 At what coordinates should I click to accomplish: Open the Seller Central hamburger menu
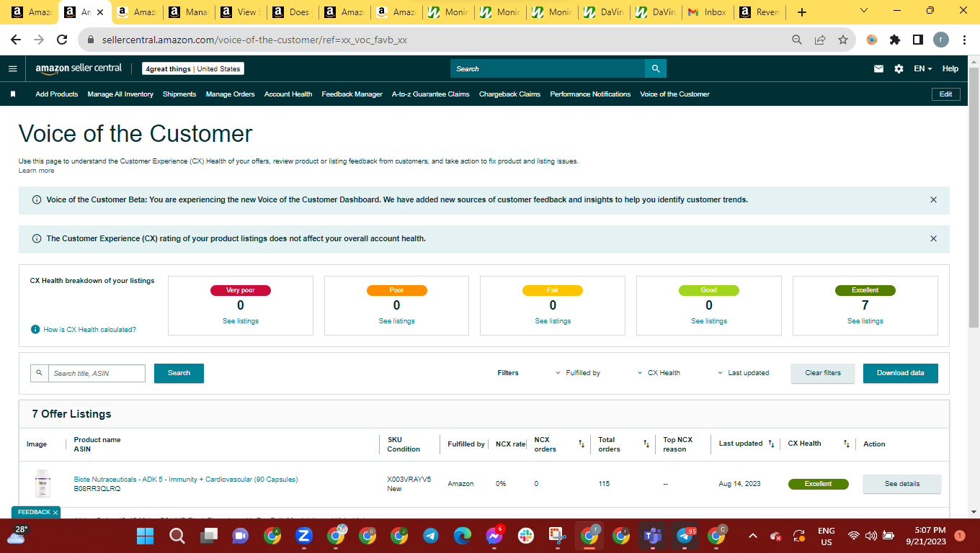(x=12, y=68)
